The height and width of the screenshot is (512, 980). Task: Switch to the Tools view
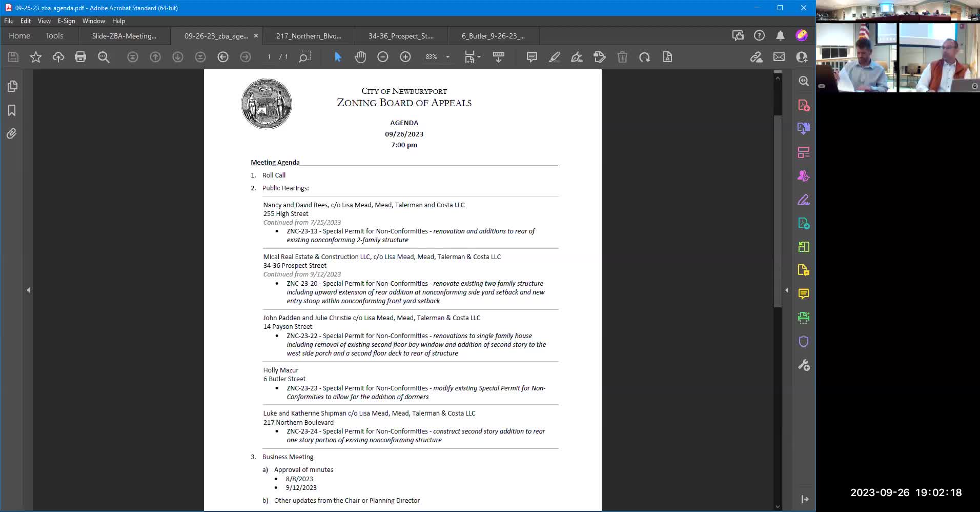(54, 36)
